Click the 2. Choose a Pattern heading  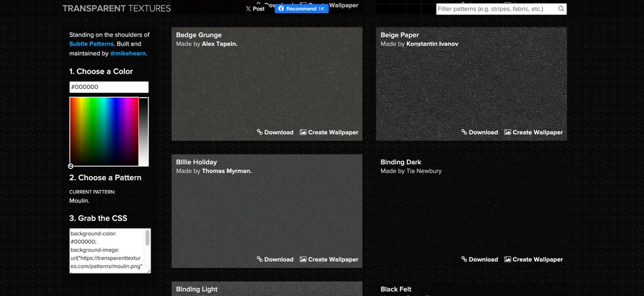pos(105,177)
